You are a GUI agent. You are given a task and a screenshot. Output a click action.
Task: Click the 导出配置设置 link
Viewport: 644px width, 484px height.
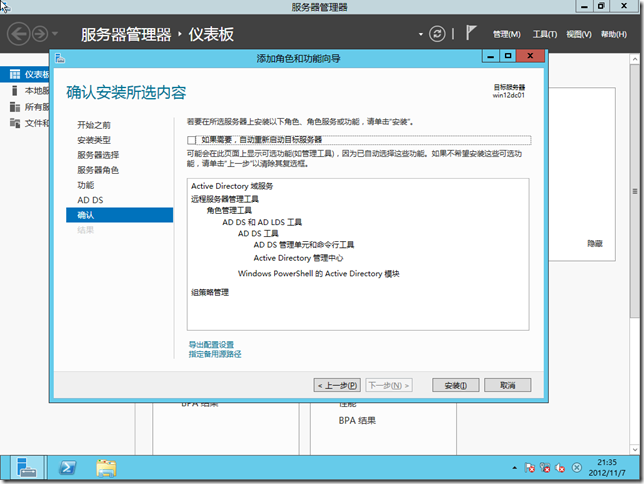point(211,345)
